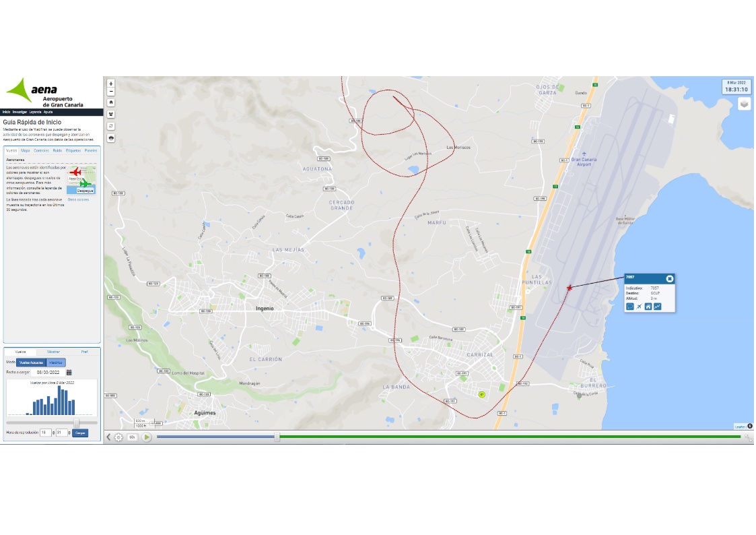Zoom out on the map

[111, 91]
